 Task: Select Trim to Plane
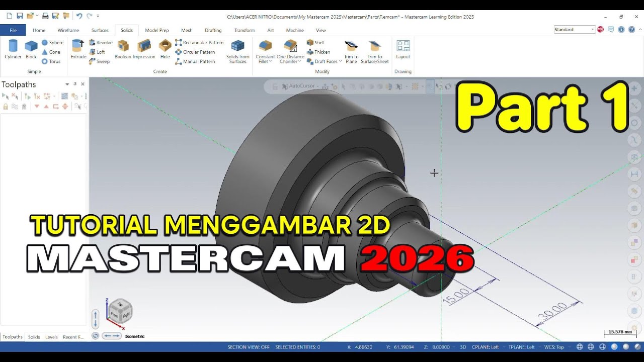(351, 52)
